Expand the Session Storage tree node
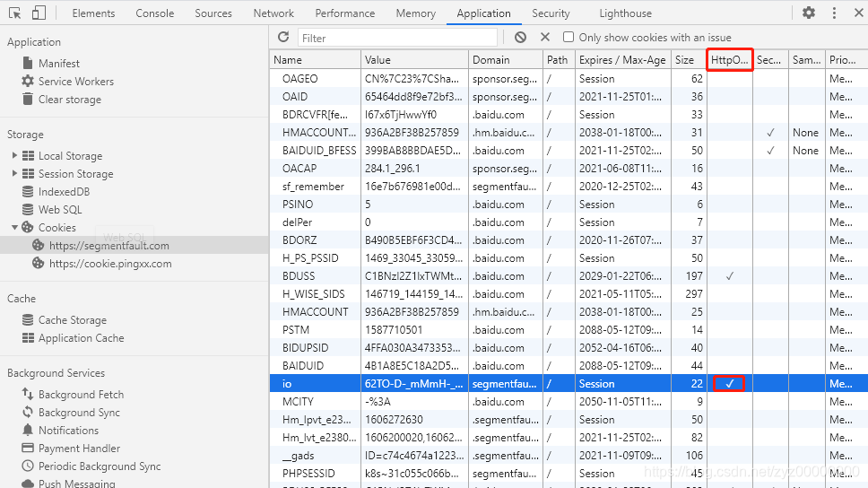This screenshot has width=868, height=488. click(x=14, y=173)
